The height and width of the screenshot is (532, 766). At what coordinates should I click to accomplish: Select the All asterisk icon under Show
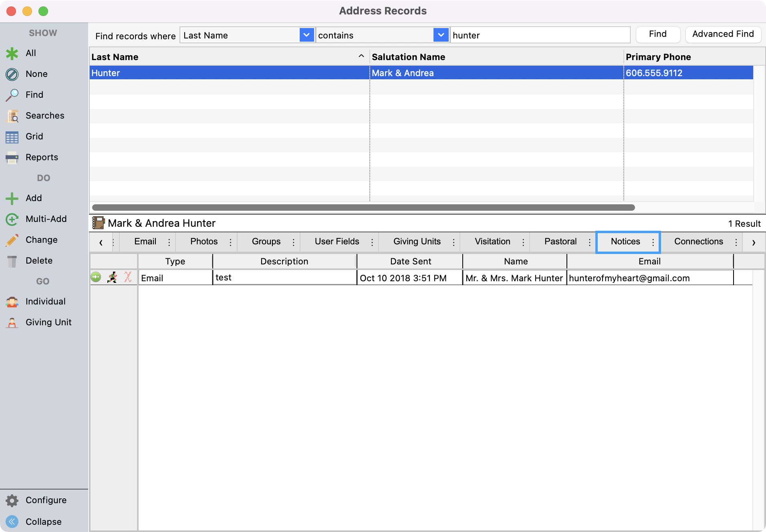point(12,53)
